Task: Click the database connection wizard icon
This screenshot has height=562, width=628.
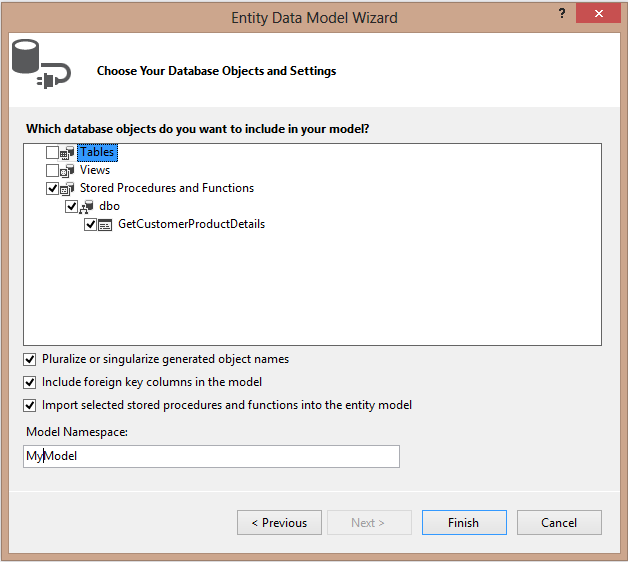Action: pos(41,64)
